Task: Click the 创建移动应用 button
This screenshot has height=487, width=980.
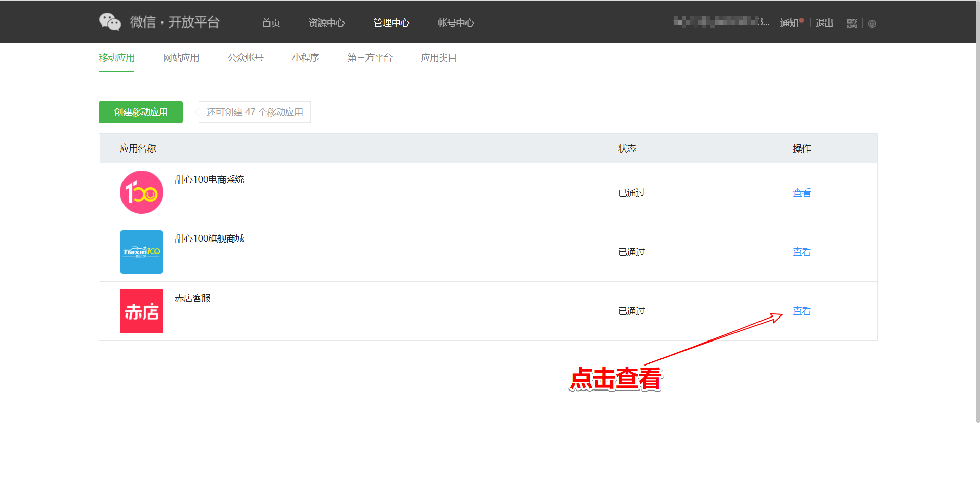Action: (140, 112)
